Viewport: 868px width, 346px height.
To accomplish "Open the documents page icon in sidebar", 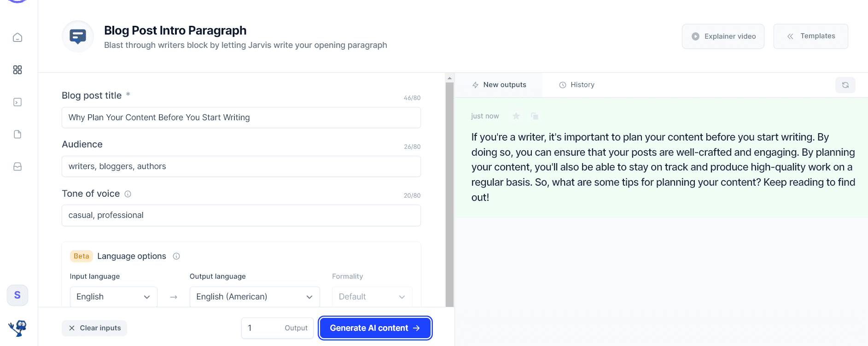I will click(x=17, y=134).
